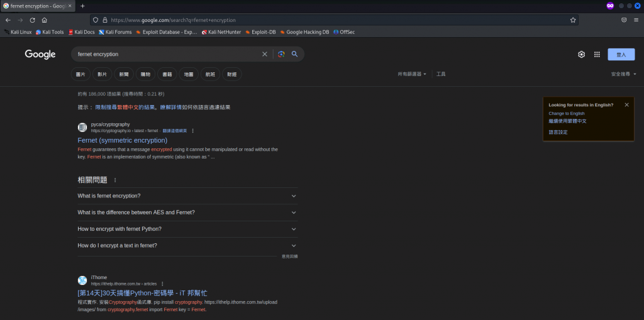Open Google Hacking DB bookmark
This screenshot has height=320, width=644.
pyautogui.click(x=304, y=32)
